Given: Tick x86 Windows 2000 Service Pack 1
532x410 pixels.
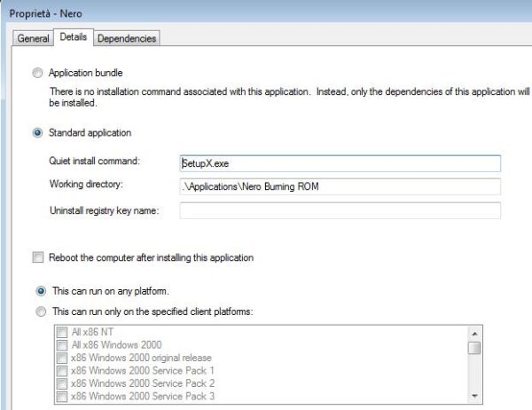Looking at the screenshot, I should pyautogui.click(x=62, y=370).
